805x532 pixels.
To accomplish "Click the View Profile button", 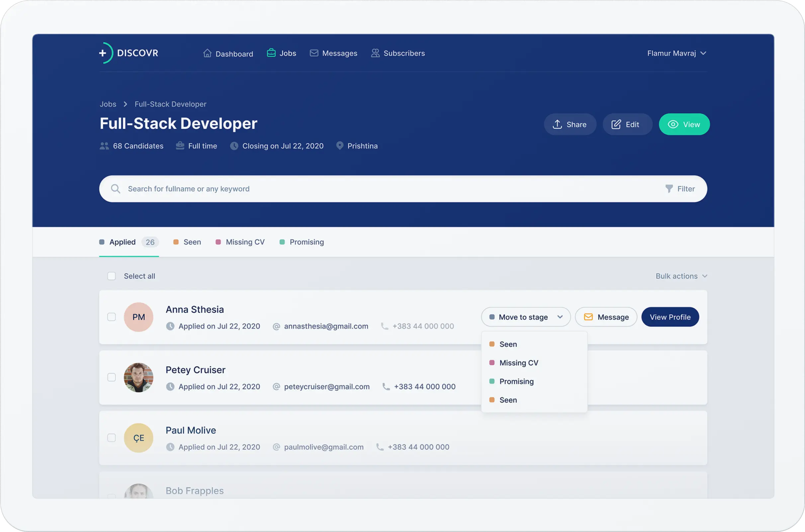I will [670, 317].
